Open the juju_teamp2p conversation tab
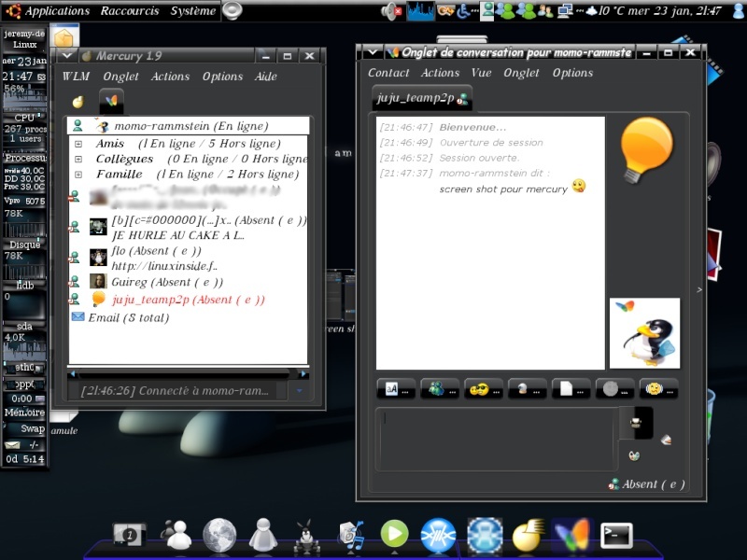747x560 pixels. [x=422, y=98]
